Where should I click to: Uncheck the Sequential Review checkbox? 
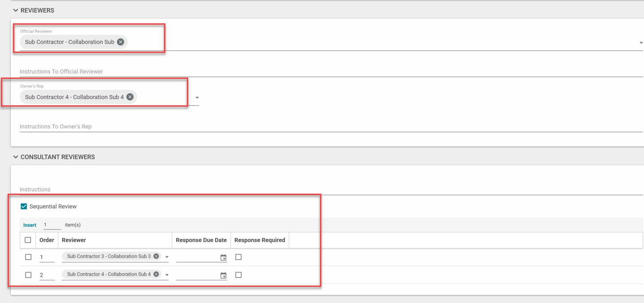point(24,207)
